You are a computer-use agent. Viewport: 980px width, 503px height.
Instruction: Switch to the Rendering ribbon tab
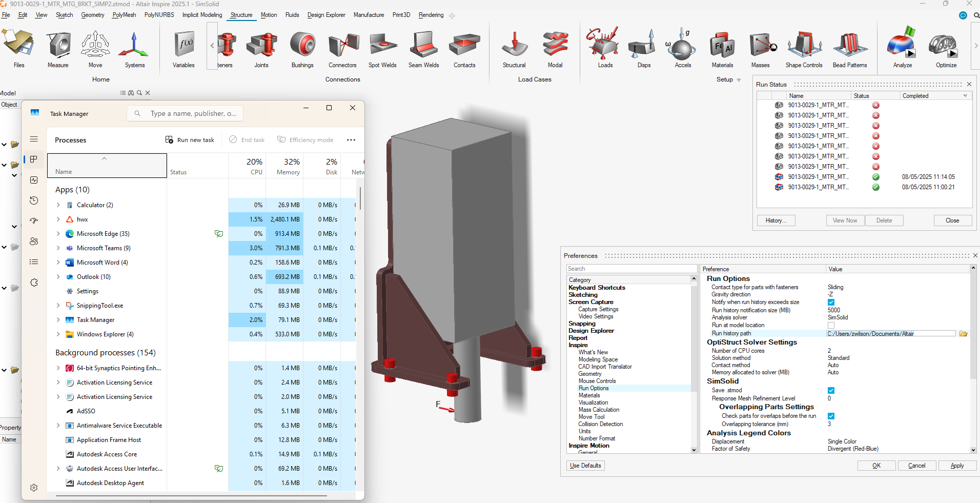pyautogui.click(x=431, y=15)
